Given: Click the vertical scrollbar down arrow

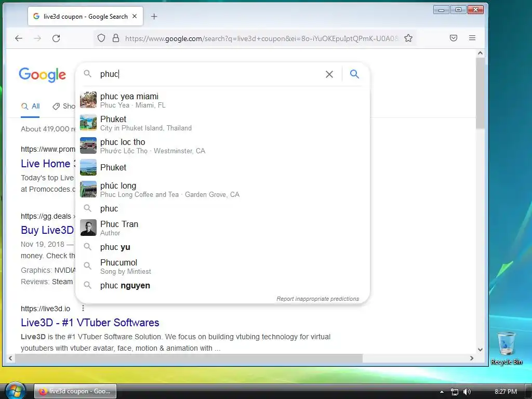Looking at the screenshot, I should coord(480,350).
